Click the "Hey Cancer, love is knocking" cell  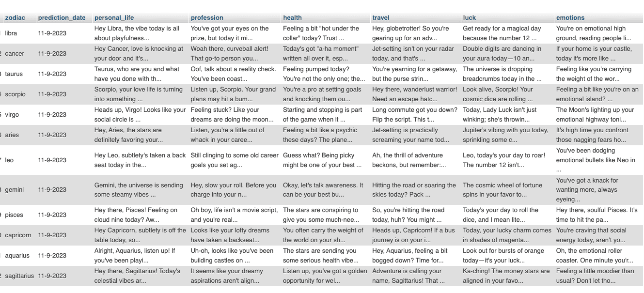pos(139,54)
